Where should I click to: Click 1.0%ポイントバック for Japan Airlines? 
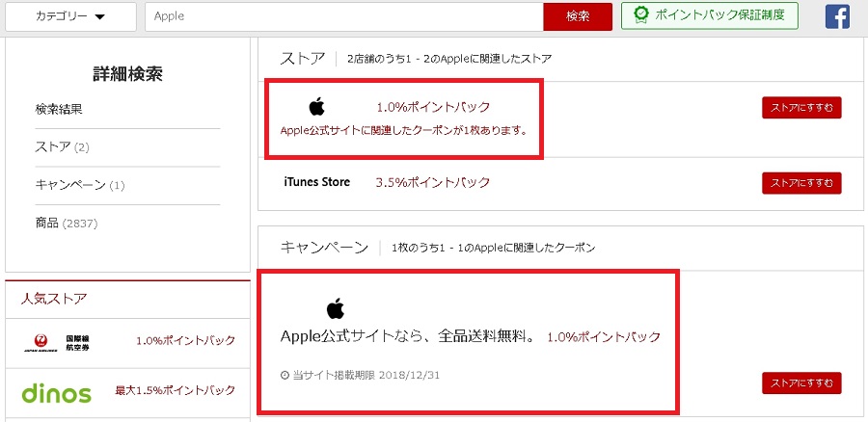(186, 341)
